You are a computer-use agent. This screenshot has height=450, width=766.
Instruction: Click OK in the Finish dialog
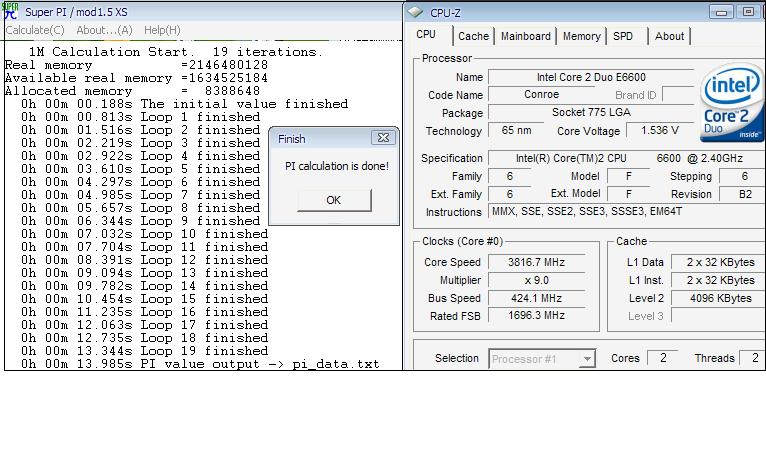(x=334, y=200)
